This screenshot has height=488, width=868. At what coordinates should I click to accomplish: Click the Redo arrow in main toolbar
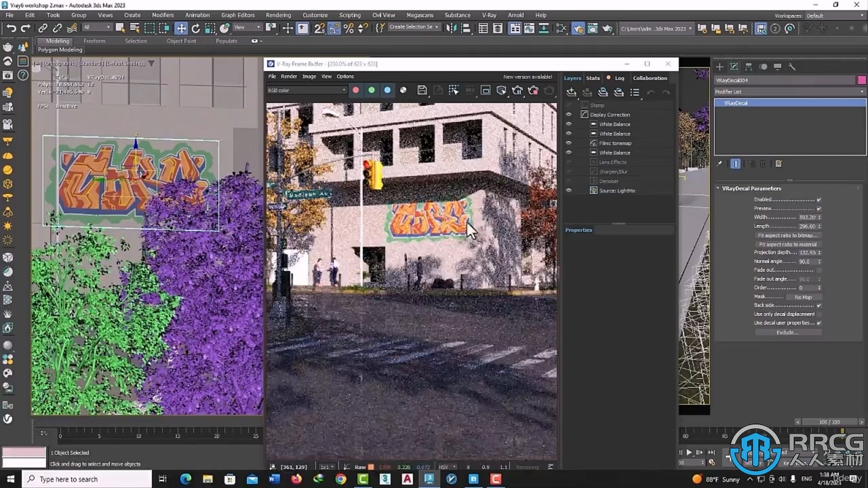26,28
